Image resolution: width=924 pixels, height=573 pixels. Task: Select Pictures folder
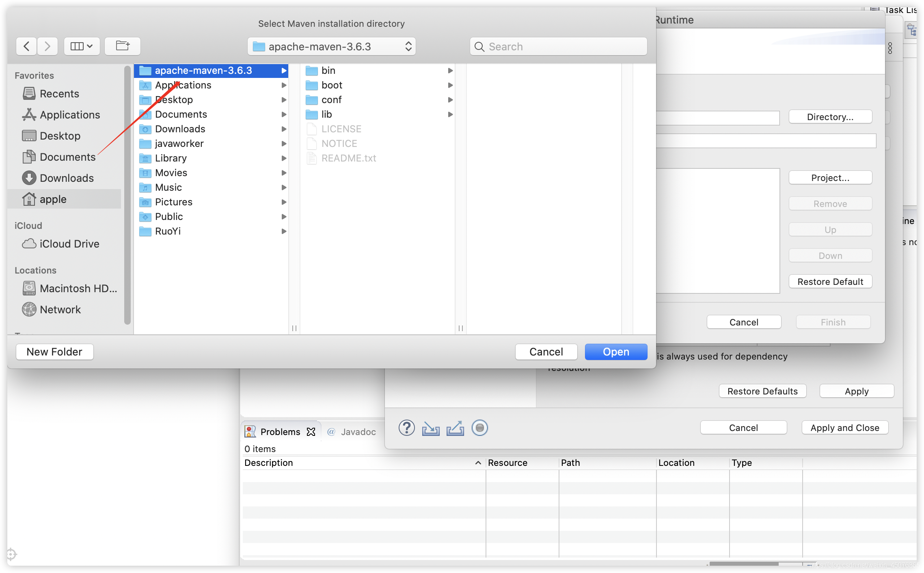click(211, 202)
